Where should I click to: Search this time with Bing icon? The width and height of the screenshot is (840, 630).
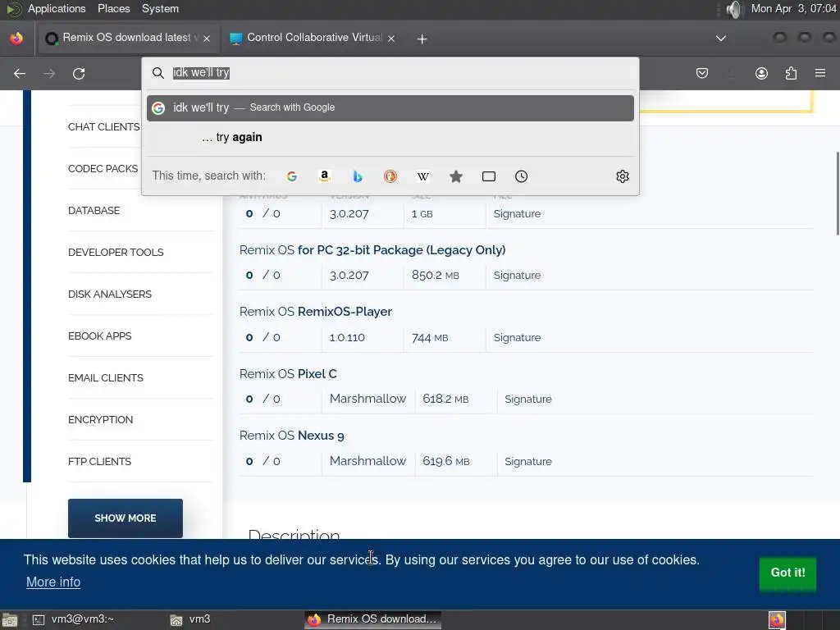coord(358,176)
